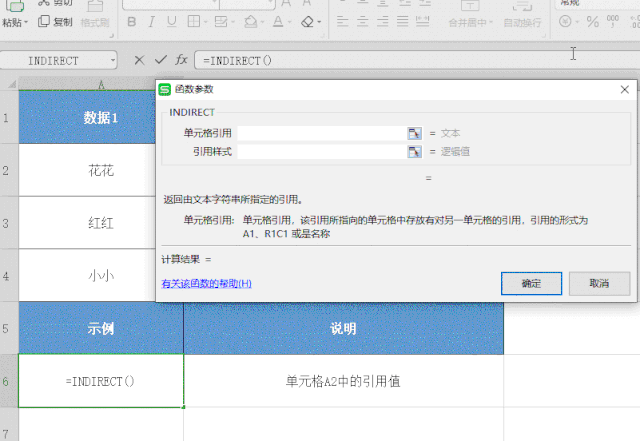Open the currency format dropdown arrow
The width and height of the screenshot is (640, 441).
(577, 22)
